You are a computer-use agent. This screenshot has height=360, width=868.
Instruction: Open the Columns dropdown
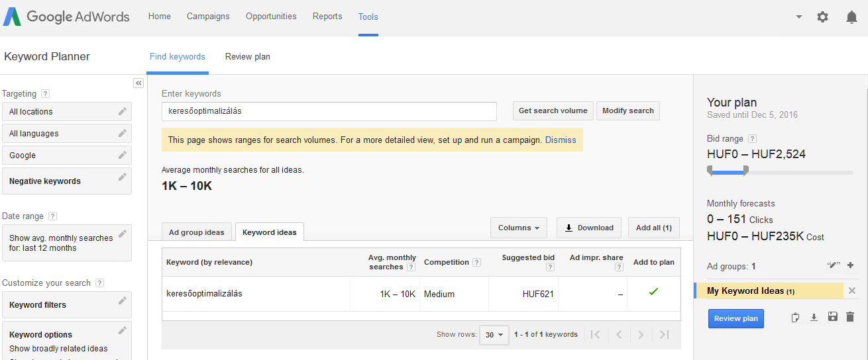(x=519, y=228)
